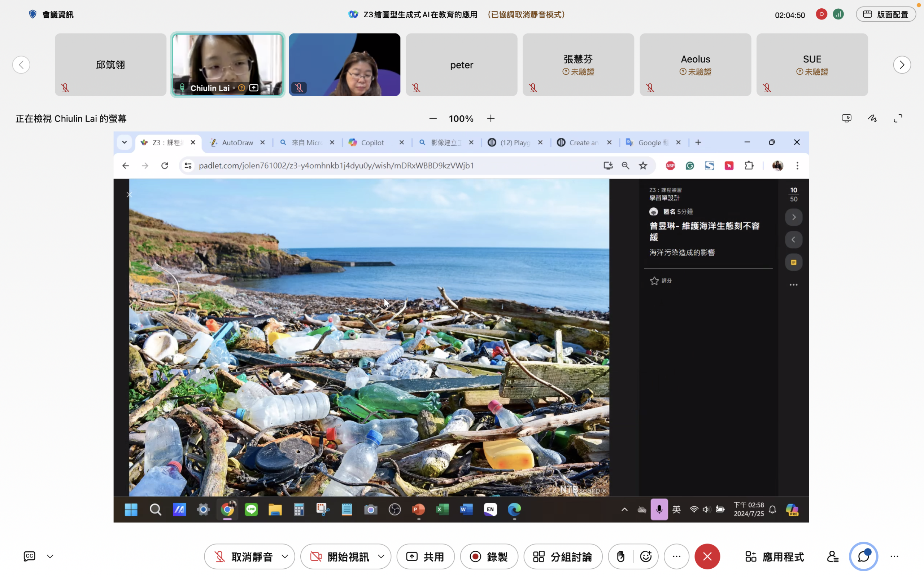Expand caption options chevron next to CC

[50, 557]
